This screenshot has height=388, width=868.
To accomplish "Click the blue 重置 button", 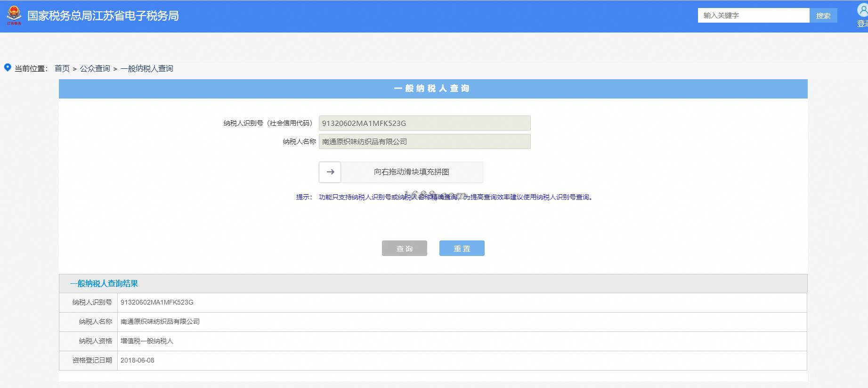I will click(462, 248).
